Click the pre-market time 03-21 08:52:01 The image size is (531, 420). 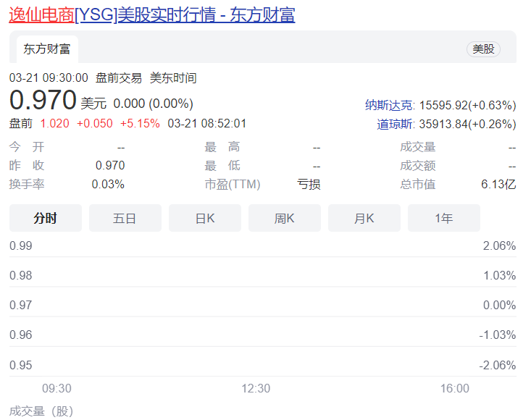coord(206,123)
